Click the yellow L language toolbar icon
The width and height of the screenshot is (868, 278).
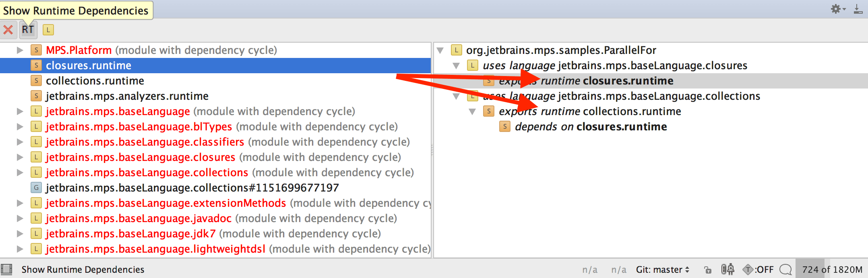pos(48,30)
